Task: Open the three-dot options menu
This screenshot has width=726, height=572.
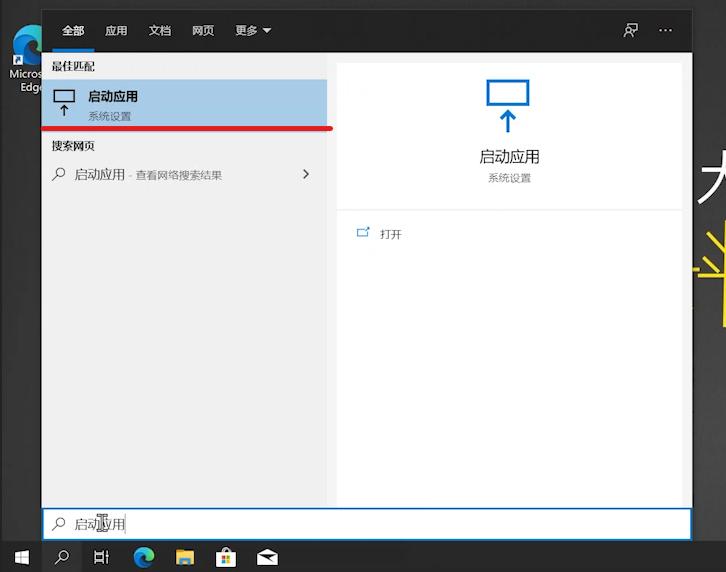Action: tap(666, 31)
